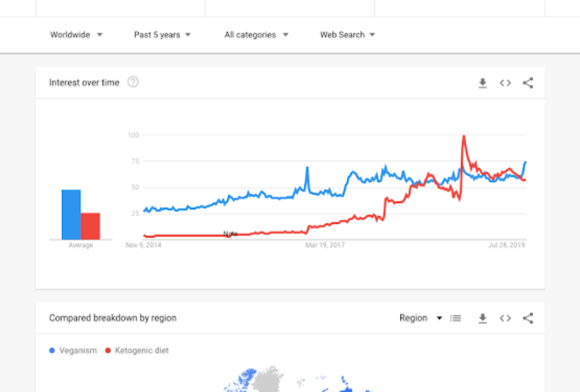Share the Interest over time chart
The width and height of the screenshot is (580, 392).
pyautogui.click(x=528, y=83)
